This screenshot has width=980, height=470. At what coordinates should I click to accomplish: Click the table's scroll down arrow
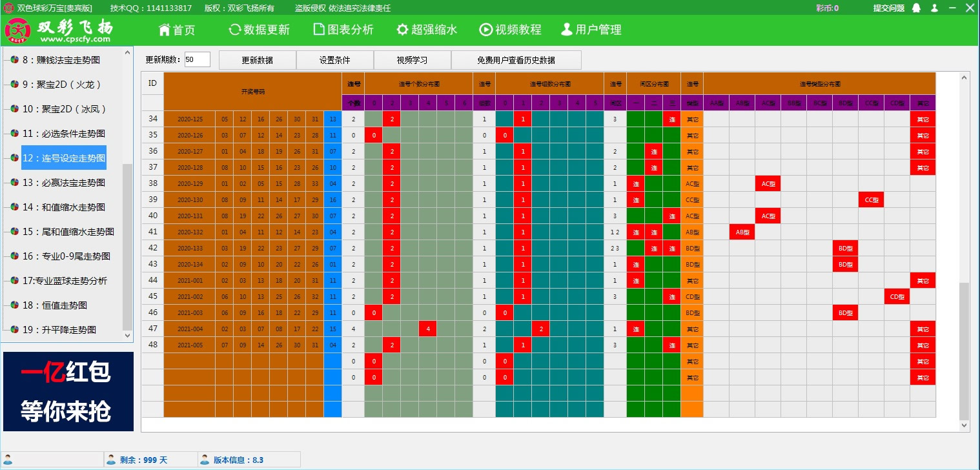[965, 425]
